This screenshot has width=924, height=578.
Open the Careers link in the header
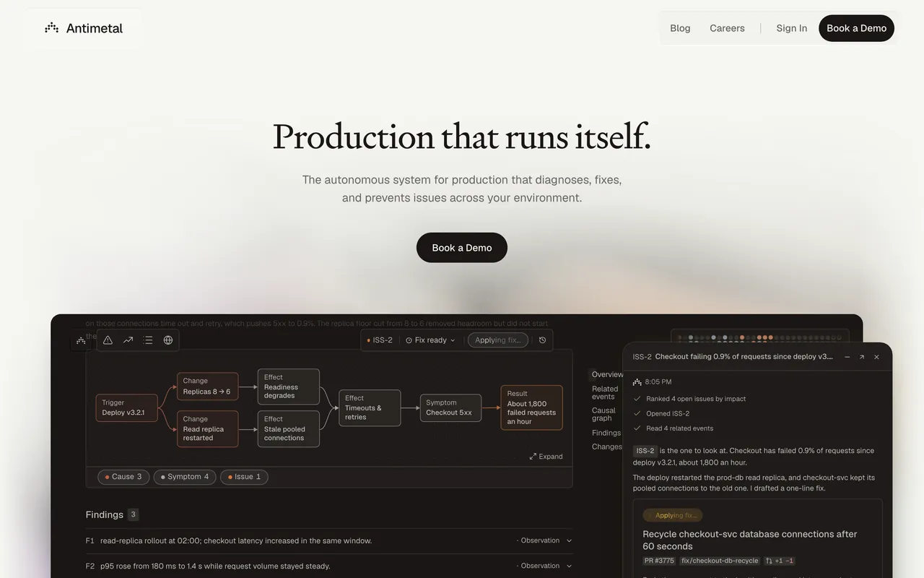[727, 28]
